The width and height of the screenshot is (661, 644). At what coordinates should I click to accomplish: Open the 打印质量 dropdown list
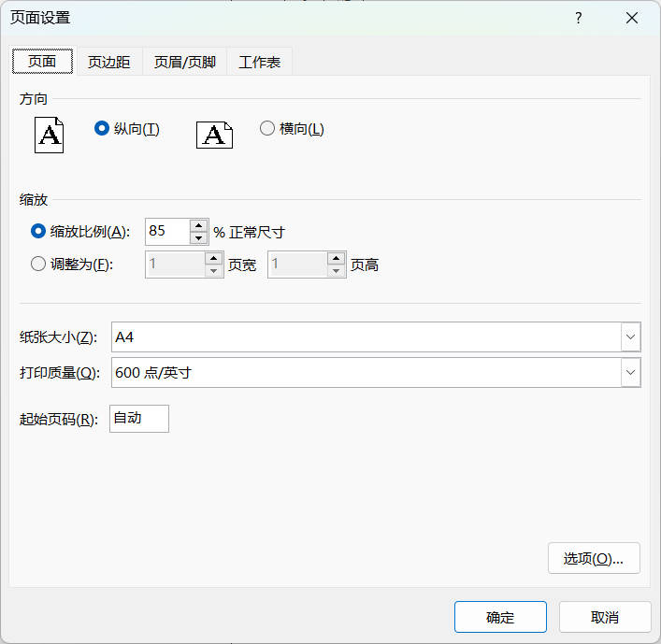(631, 373)
